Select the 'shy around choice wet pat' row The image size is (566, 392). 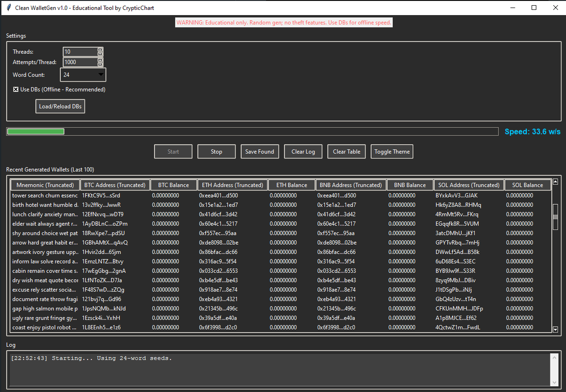(x=280, y=233)
